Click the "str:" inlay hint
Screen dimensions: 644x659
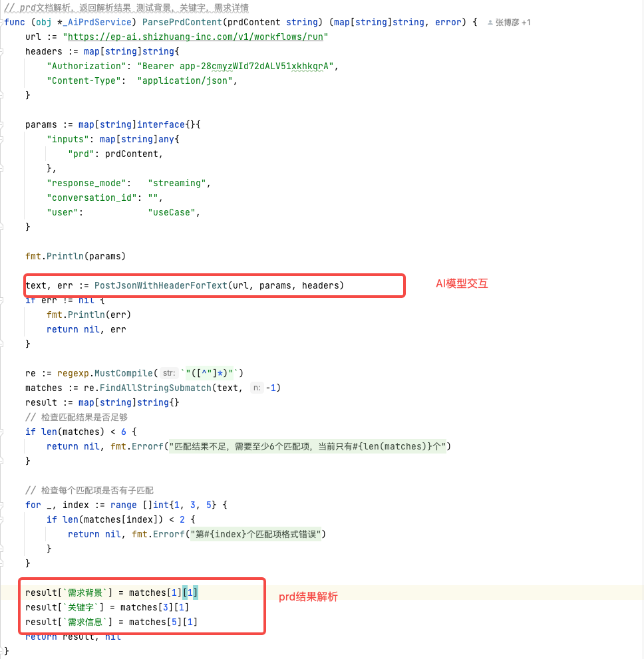click(169, 373)
